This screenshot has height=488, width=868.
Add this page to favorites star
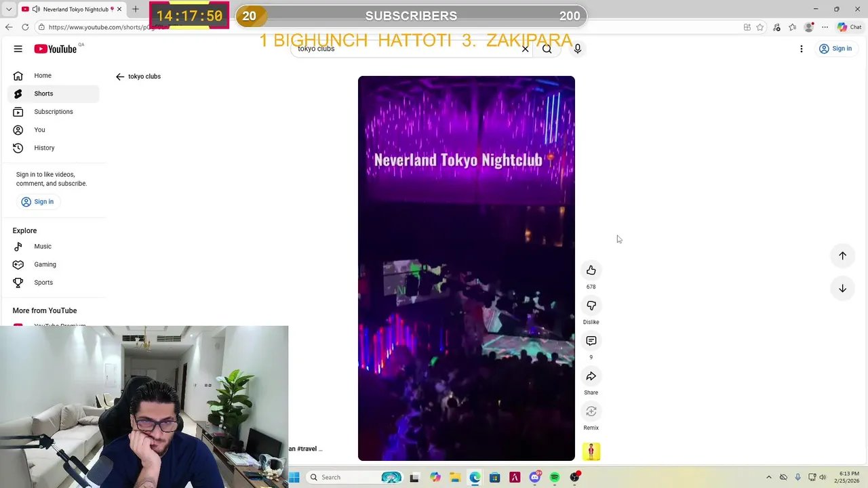760,27
